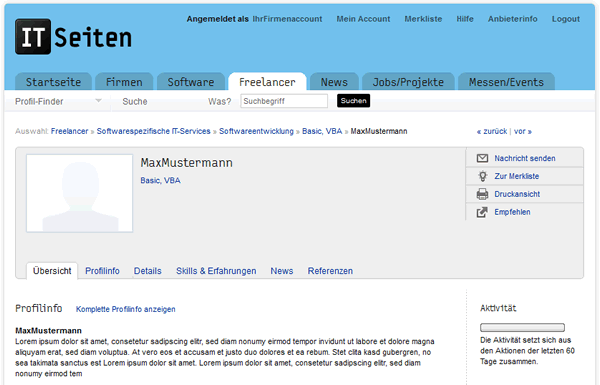The width and height of the screenshot is (600, 385).
Task: Switch to the Jobs/Projekte tab
Action: 408,82
